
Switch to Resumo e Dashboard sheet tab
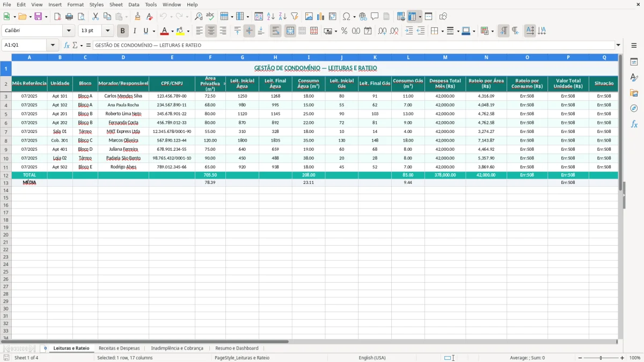point(237,348)
